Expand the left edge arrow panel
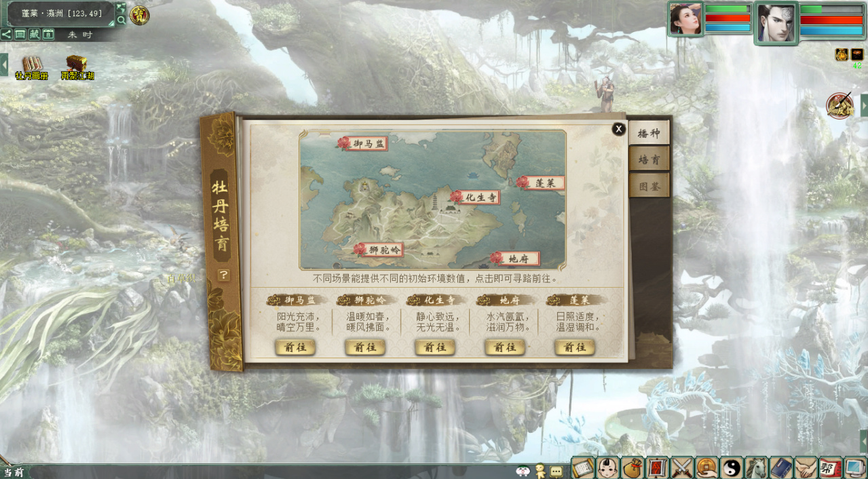The image size is (868, 479). 4,64
